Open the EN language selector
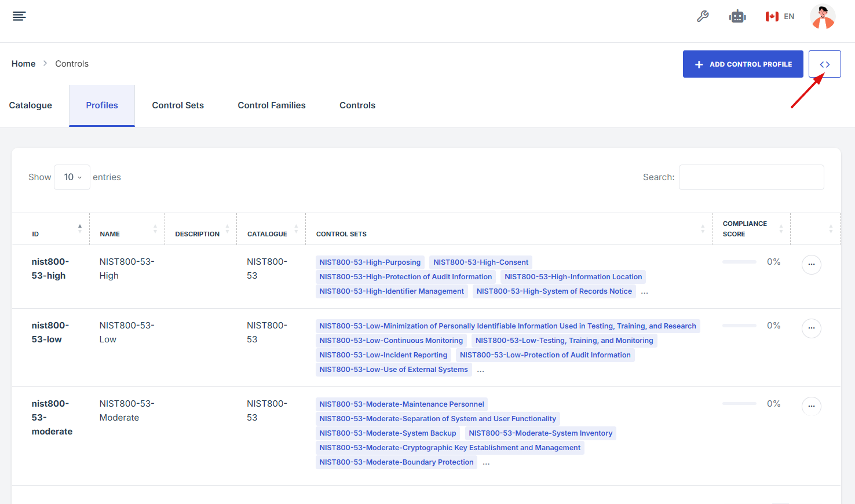The height and width of the screenshot is (504, 855). (x=780, y=16)
